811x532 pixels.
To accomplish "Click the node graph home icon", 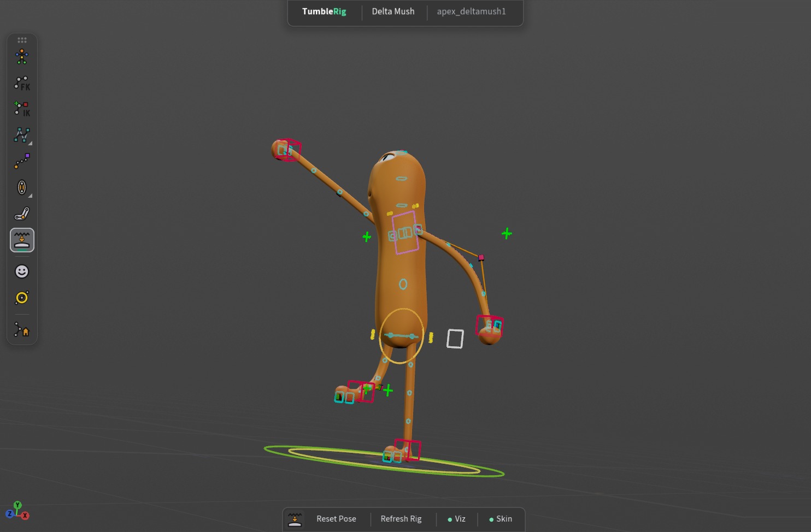I will (22, 330).
